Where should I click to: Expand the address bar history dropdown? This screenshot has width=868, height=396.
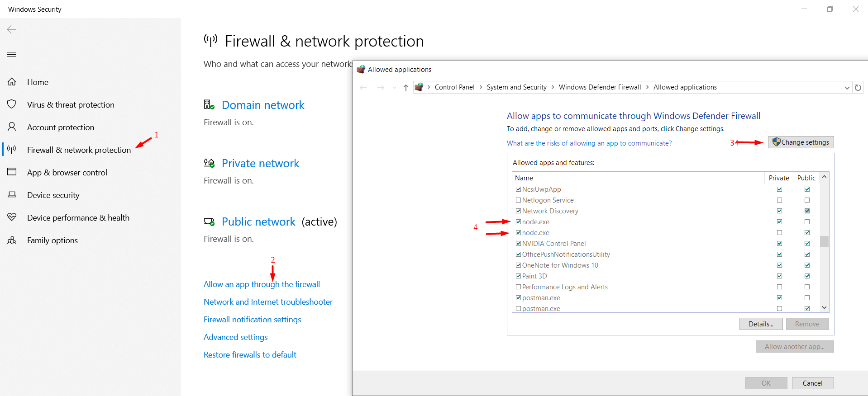pyautogui.click(x=847, y=87)
